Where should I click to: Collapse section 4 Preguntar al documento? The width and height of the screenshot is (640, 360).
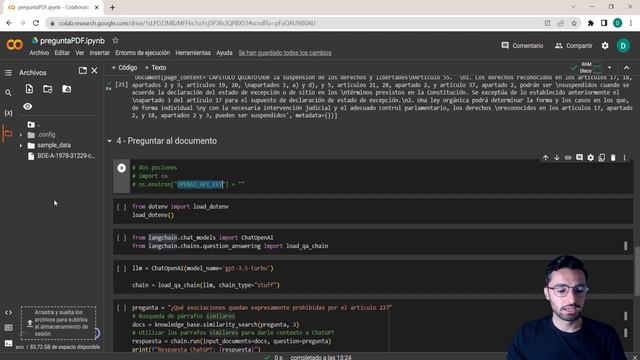click(x=109, y=141)
